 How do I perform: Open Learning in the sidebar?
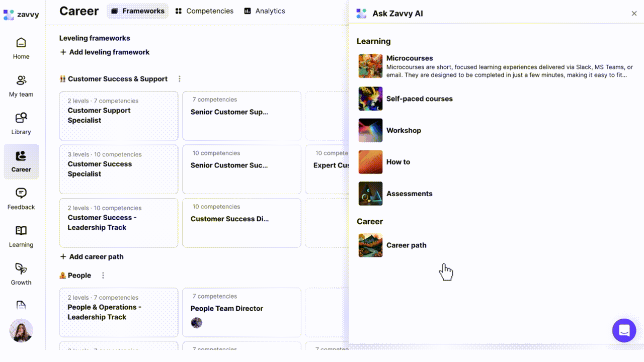coord(21,237)
